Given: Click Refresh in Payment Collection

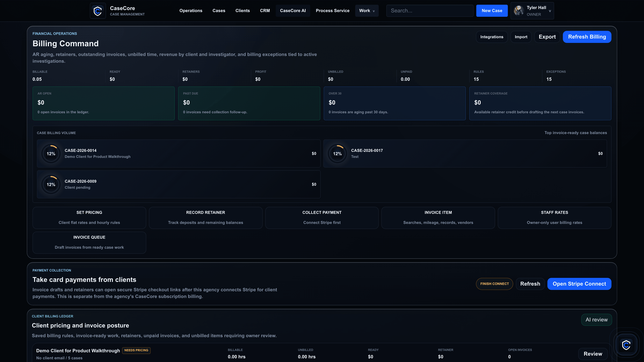Looking at the screenshot, I should pos(530,284).
